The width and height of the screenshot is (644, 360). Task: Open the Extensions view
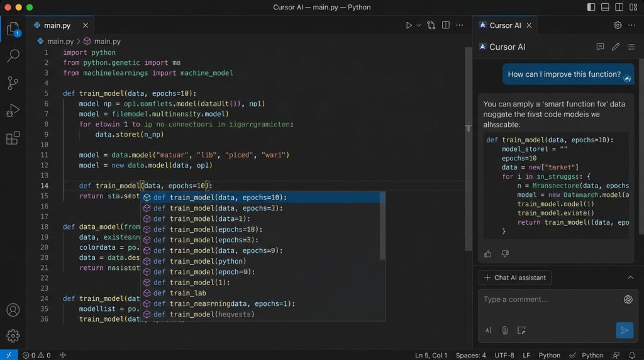[13, 138]
